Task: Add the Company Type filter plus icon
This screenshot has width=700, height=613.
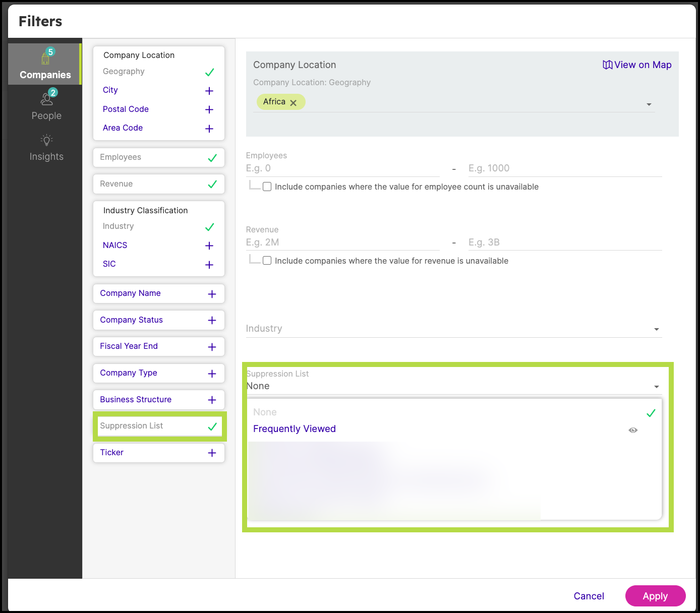Action: 212,374
